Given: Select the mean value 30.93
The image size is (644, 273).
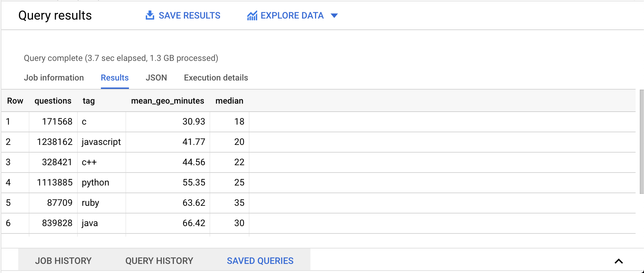Looking at the screenshot, I should coord(168,122).
